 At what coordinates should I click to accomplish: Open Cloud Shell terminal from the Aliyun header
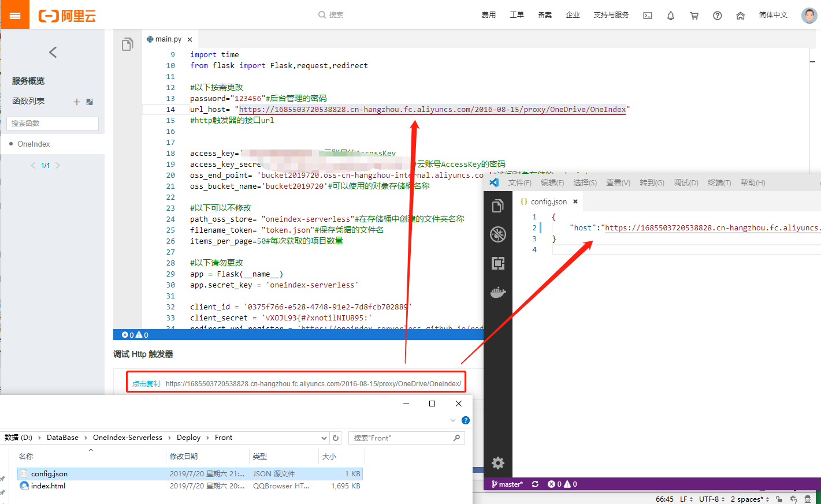tap(648, 16)
